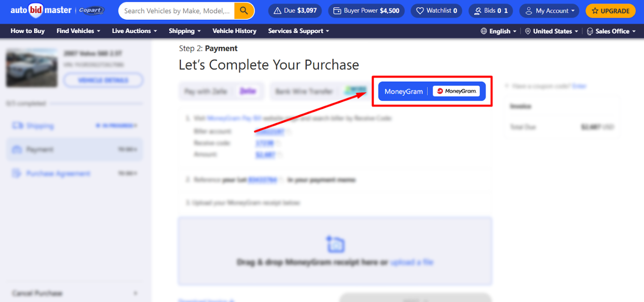The width and height of the screenshot is (644, 302).
Task: Expand the Cancel Purchase section
Action: (75, 293)
